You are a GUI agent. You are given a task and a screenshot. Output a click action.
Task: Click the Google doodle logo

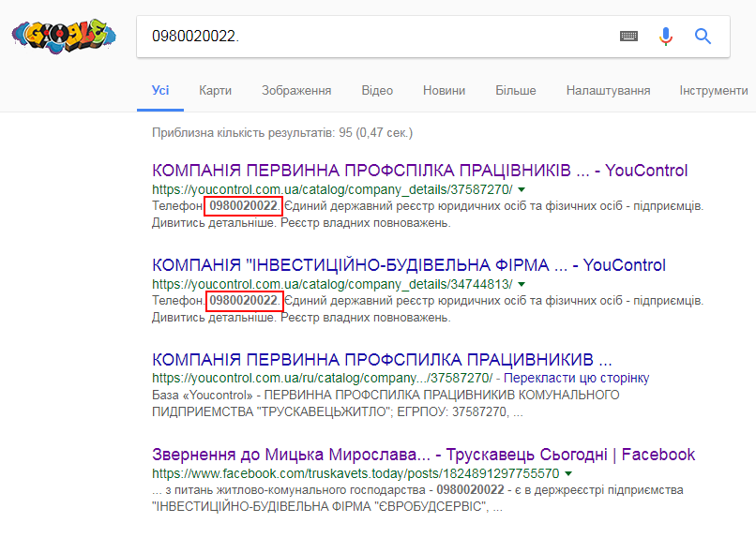[x=64, y=37]
